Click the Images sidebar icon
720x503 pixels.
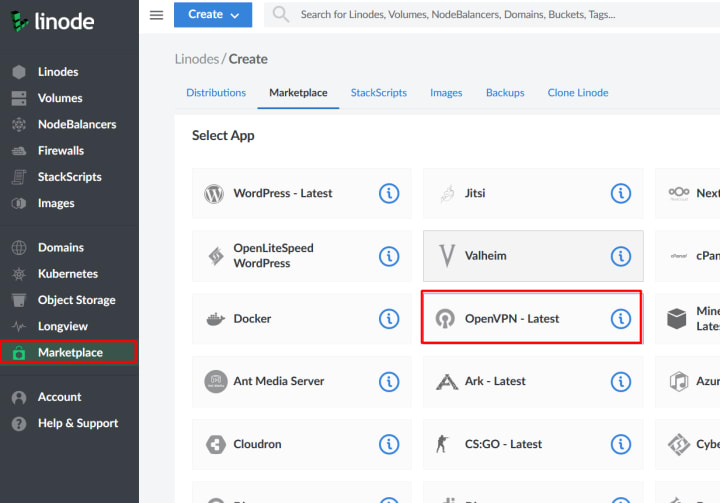19,203
